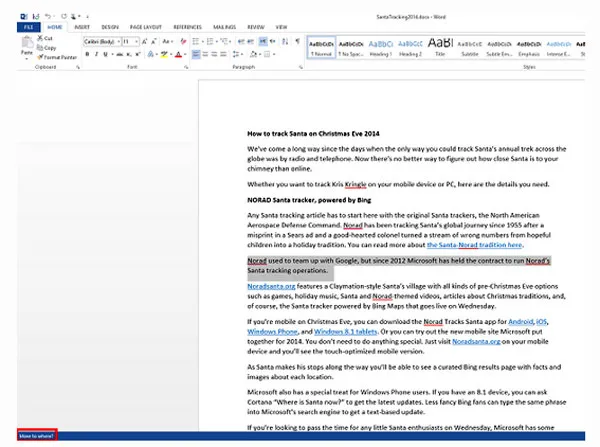This screenshot has width=600, height=447.
Task: Open the font size 11 dropdown
Action: point(137,41)
